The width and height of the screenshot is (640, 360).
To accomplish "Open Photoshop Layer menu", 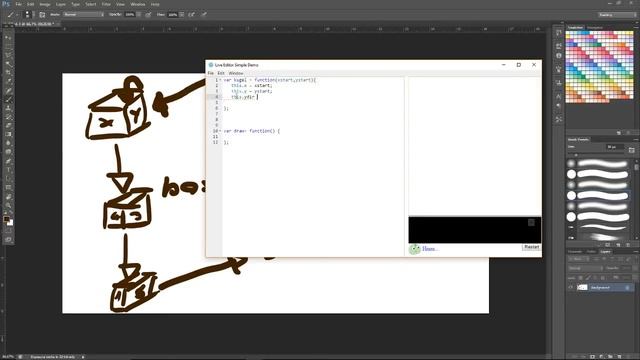I will click(x=60, y=4).
